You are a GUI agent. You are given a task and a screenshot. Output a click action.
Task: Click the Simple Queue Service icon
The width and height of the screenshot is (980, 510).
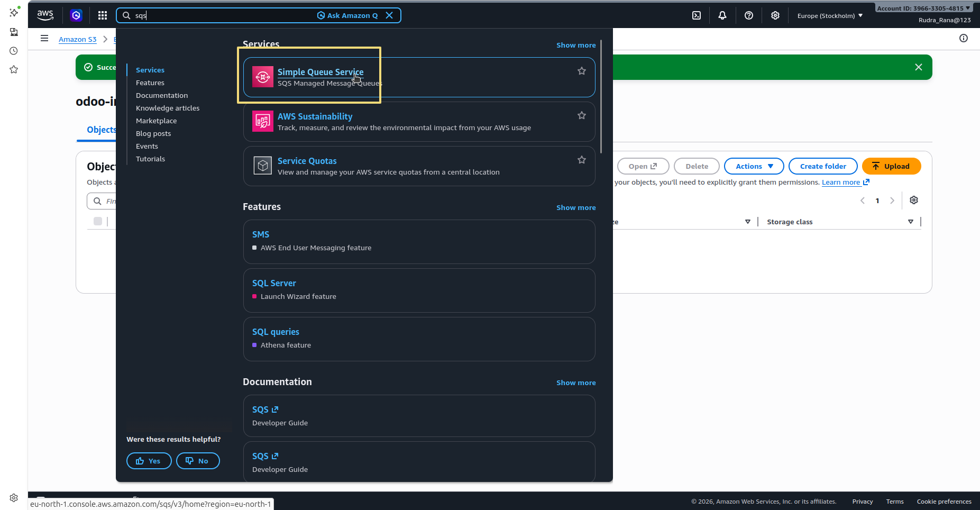(263, 77)
